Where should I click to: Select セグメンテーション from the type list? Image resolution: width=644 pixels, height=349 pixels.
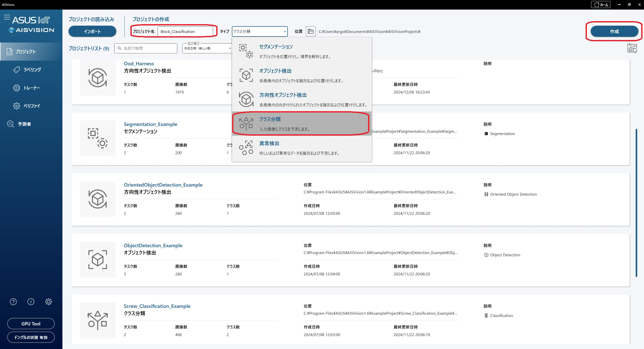[x=302, y=51]
